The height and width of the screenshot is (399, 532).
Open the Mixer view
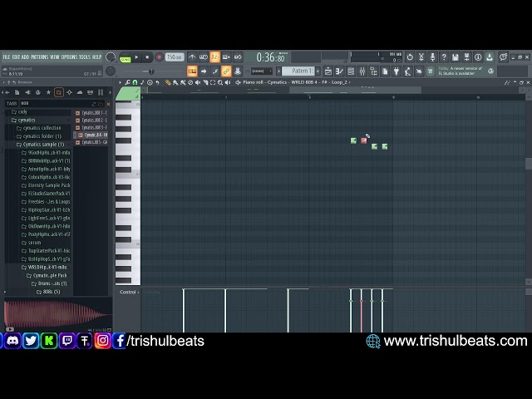point(362,71)
